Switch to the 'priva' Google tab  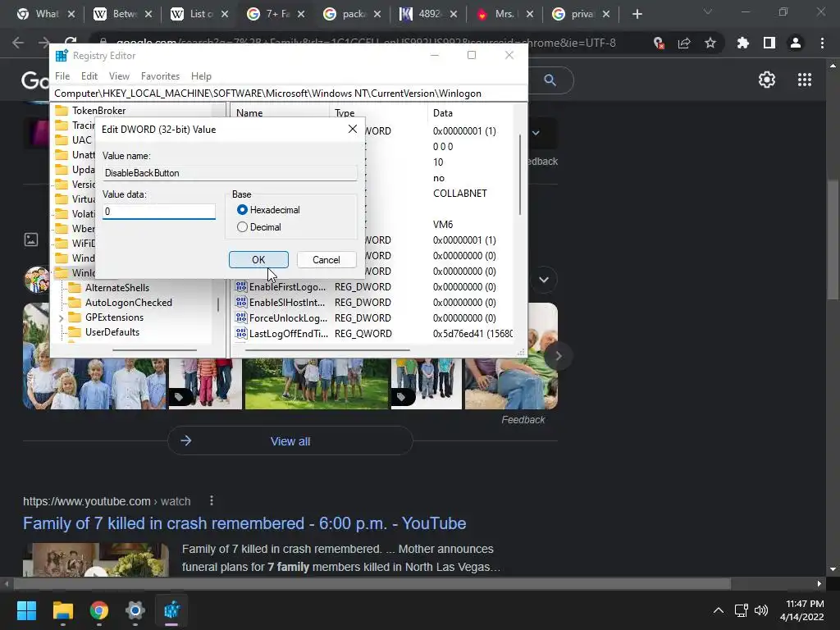coord(581,14)
